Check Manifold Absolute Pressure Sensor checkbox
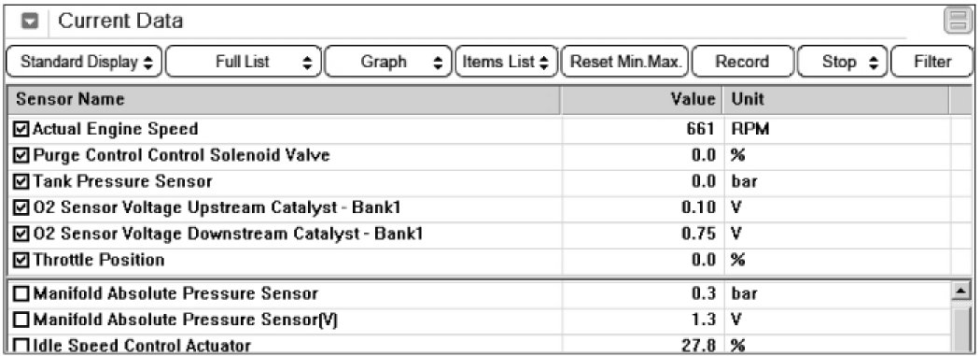This screenshot has width=980, height=356. [x=21, y=293]
